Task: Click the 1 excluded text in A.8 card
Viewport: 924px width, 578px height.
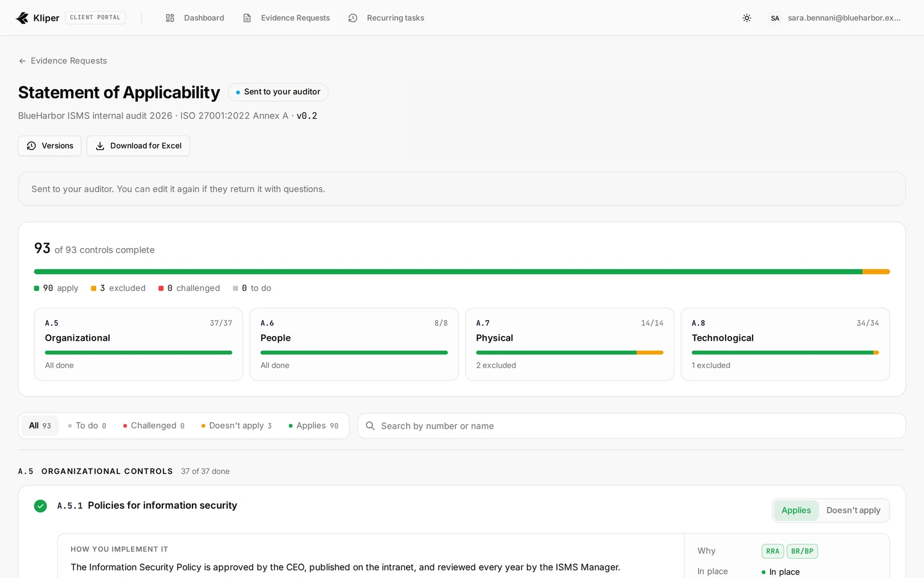Action: [x=710, y=365]
